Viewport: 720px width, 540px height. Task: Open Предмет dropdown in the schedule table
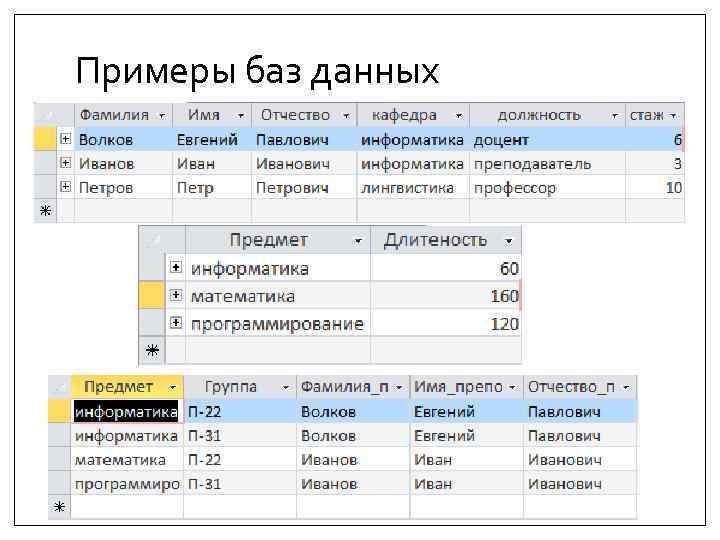coord(173,388)
